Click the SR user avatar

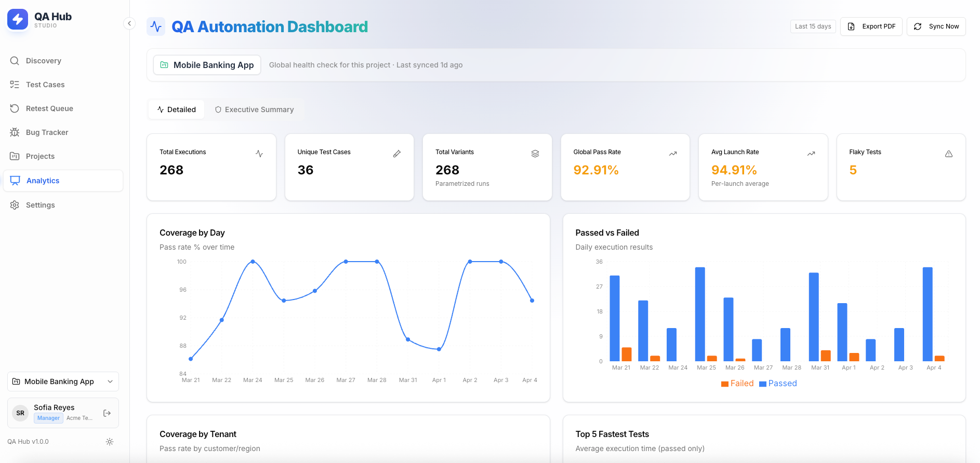pos(20,413)
